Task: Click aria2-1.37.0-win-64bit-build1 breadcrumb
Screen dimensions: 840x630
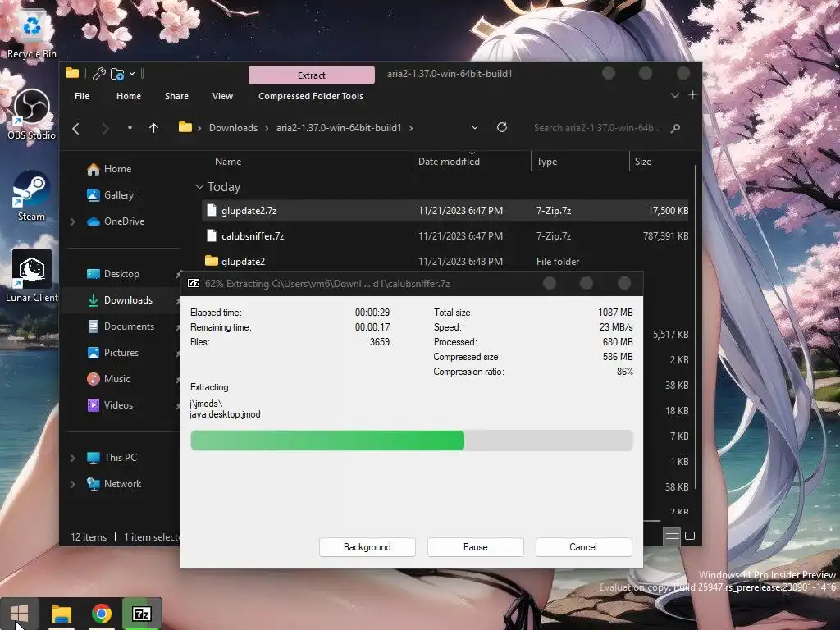Action: click(339, 128)
